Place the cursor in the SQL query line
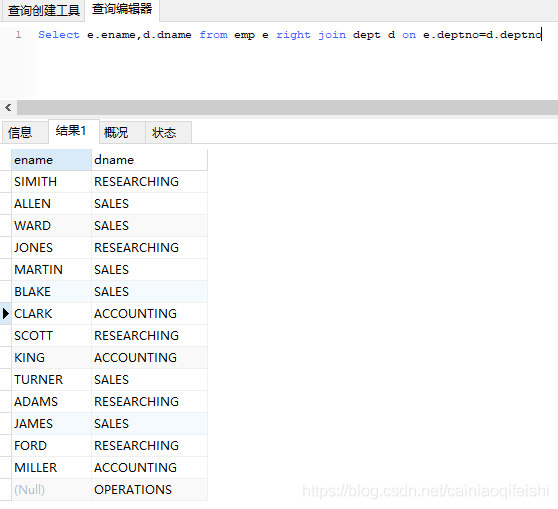558x509 pixels. [290, 35]
